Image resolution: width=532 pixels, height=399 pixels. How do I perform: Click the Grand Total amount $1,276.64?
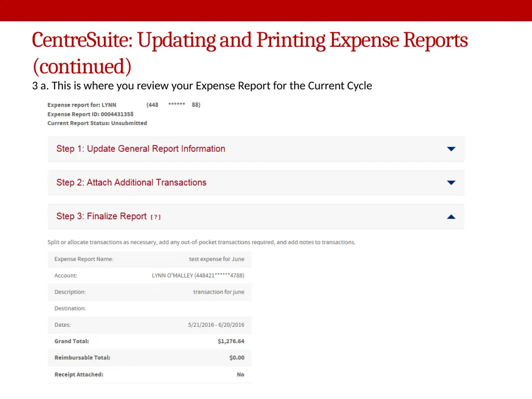[x=231, y=341]
